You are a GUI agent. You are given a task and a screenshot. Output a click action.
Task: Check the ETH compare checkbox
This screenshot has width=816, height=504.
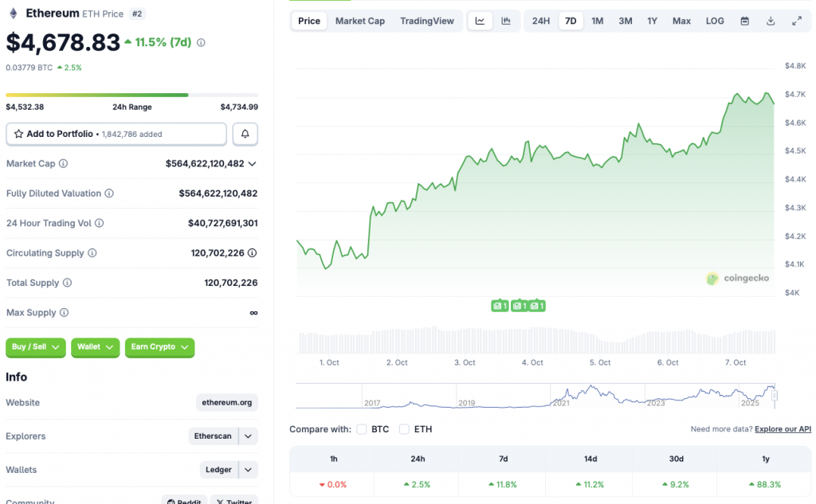[404, 429]
